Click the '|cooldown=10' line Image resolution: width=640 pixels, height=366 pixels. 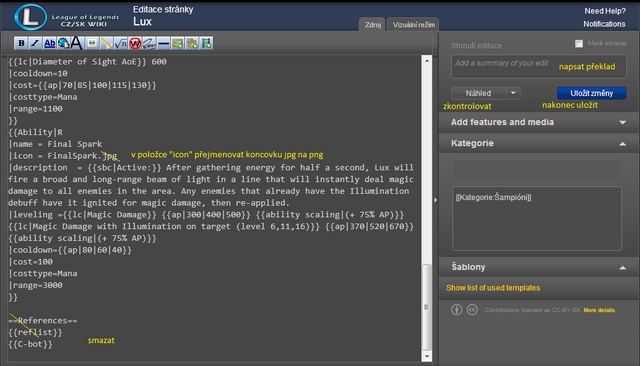[38, 73]
